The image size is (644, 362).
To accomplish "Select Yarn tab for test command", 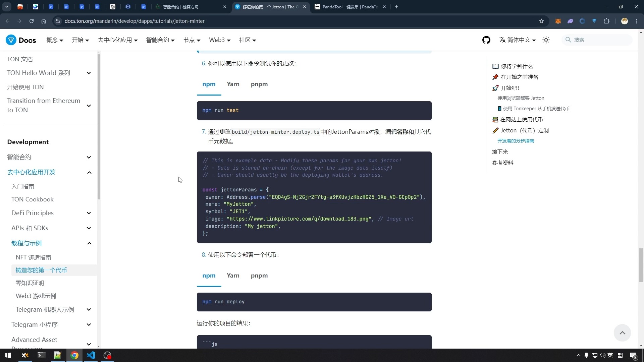I will [x=233, y=84].
